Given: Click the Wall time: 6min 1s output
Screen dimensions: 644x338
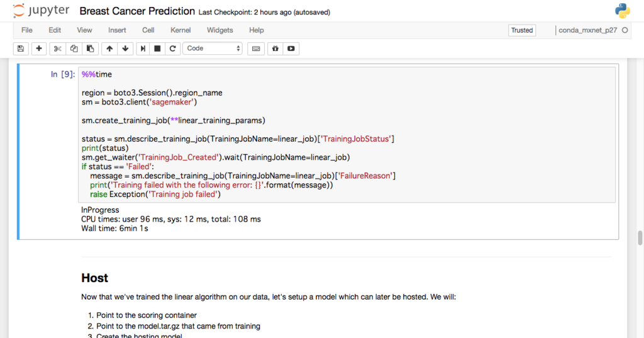Looking at the screenshot, I should [x=114, y=228].
